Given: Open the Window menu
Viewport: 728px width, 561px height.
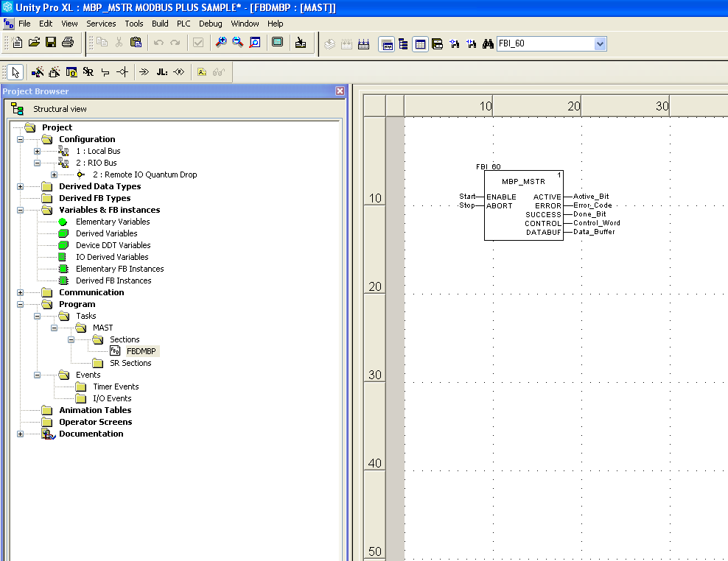Looking at the screenshot, I should (245, 24).
